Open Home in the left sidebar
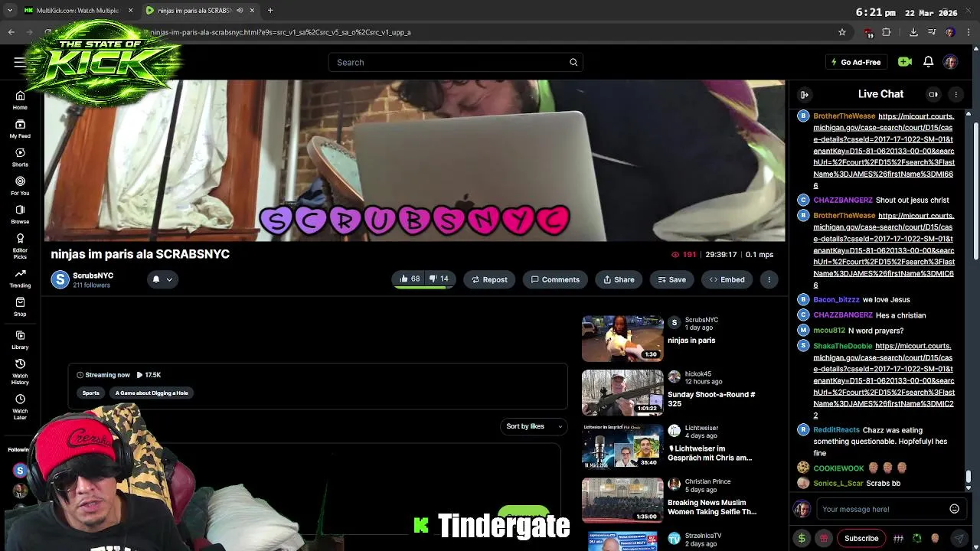 (x=20, y=100)
